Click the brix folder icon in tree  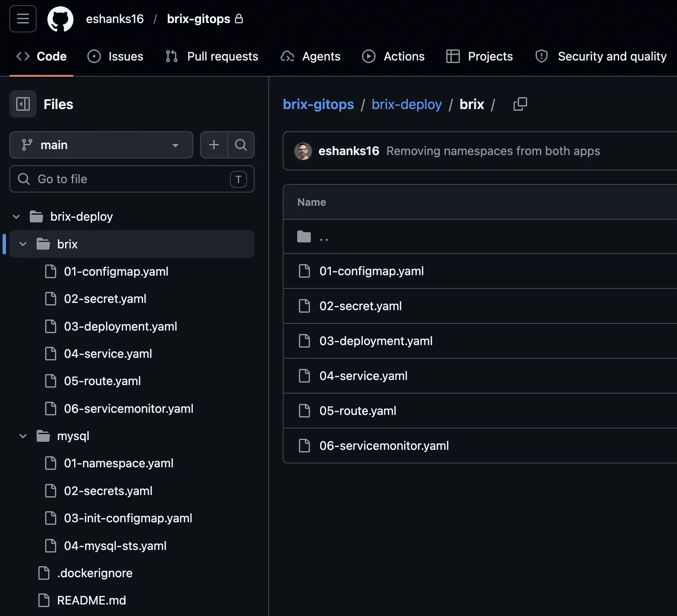43,244
